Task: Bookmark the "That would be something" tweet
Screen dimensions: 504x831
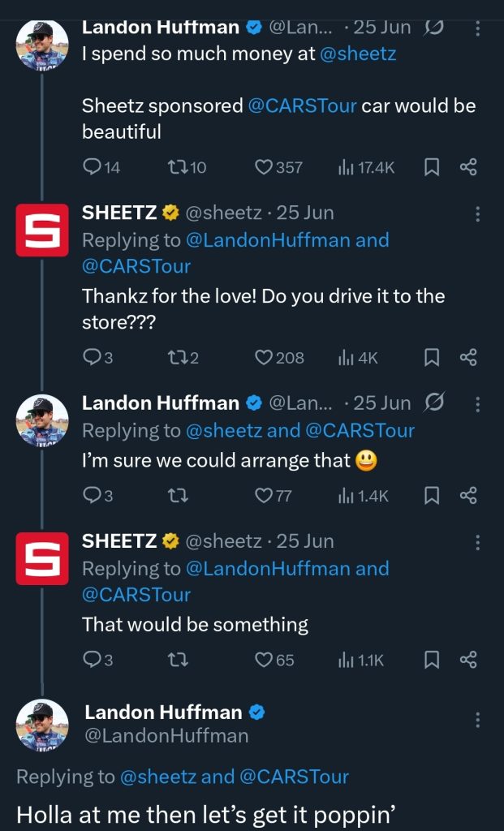Action: click(x=432, y=661)
